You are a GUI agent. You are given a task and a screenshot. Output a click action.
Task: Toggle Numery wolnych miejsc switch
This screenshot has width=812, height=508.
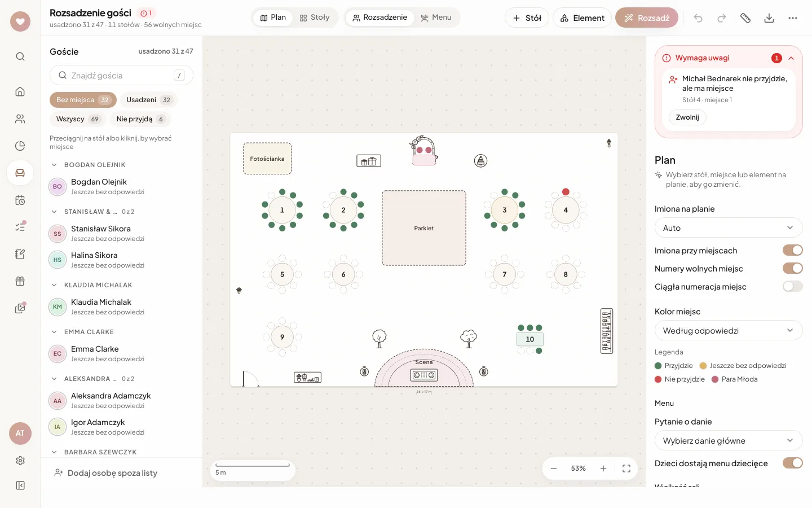coord(793,268)
